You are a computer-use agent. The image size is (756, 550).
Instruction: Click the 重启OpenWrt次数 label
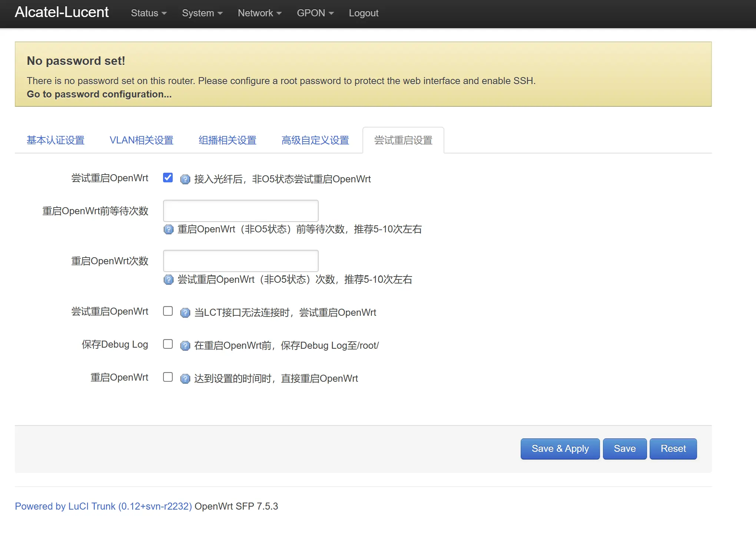[110, 261]
